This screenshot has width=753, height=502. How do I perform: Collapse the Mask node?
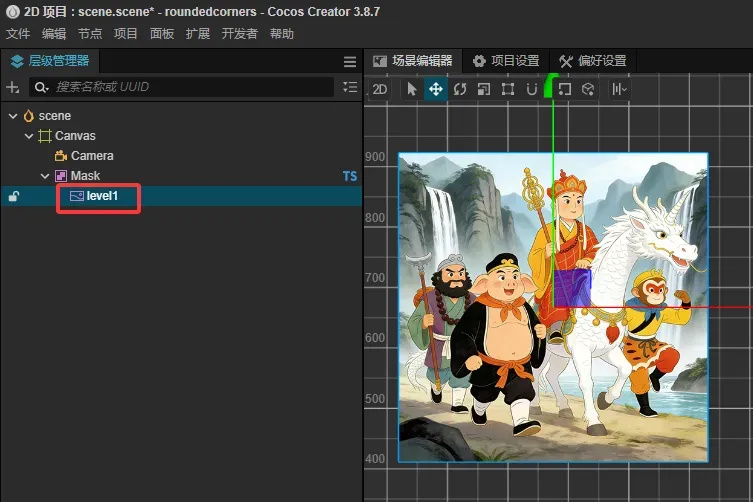[45, 176]
